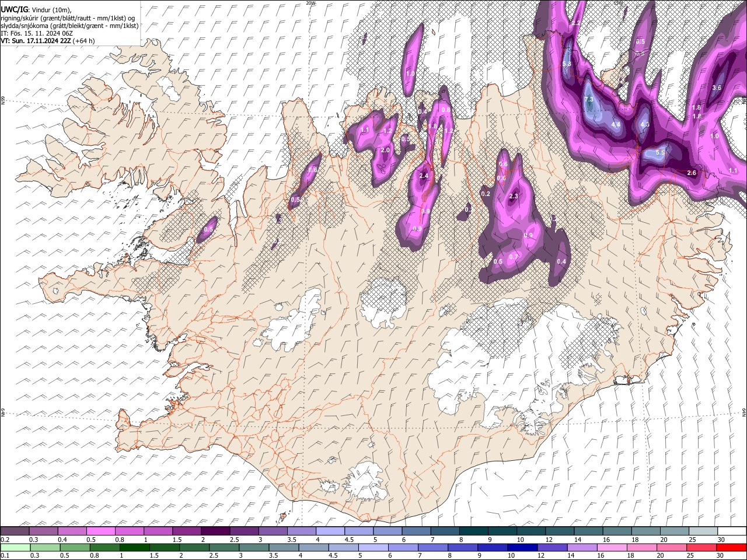
Task: Click the 20W longitude label
Action: [x=310, y=3]
